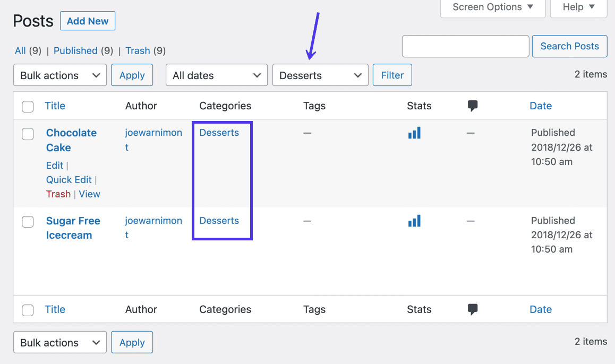The height and width of the screenshot is (364, 615).
Task: Tick the checkbox for Sugar Free Icecream
Action: [28, 222]
